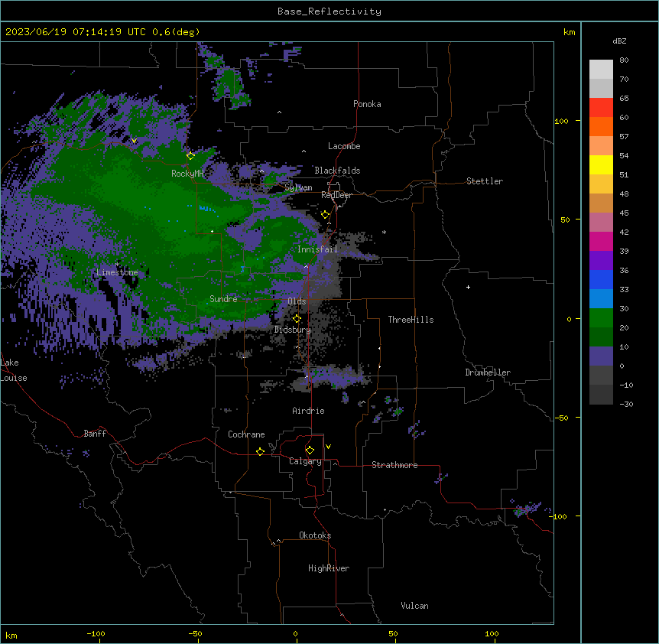Click the timestamp 2023/06/19 07:14:19 UTC
Image resolution: width=659 pixels, height=644 pixels.
[x=76, y=32]
